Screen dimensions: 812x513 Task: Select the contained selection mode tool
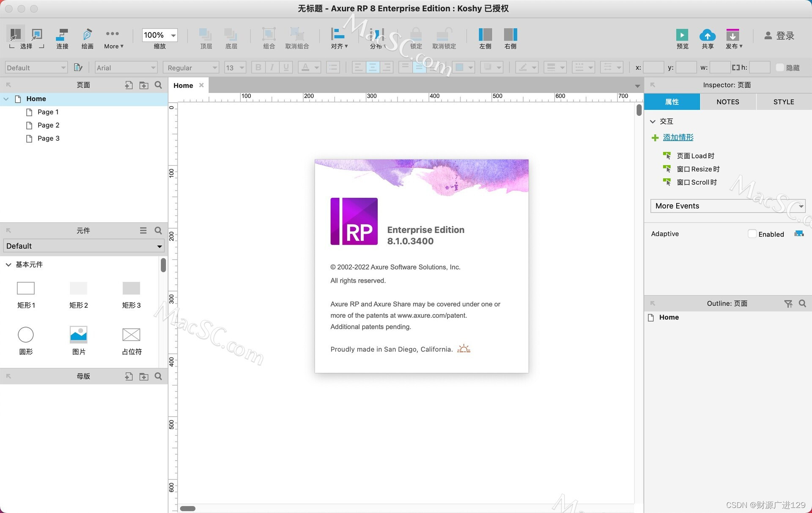coord(37,35)
